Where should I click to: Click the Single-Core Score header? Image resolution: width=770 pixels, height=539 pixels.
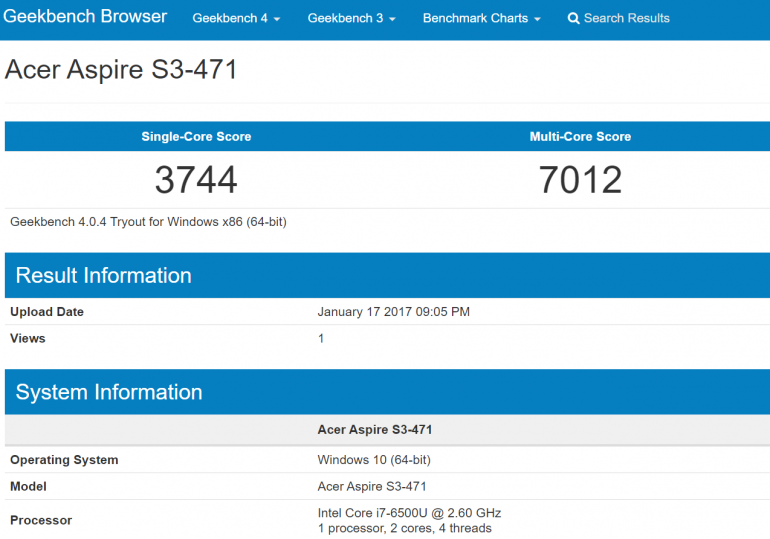point(196,136)
